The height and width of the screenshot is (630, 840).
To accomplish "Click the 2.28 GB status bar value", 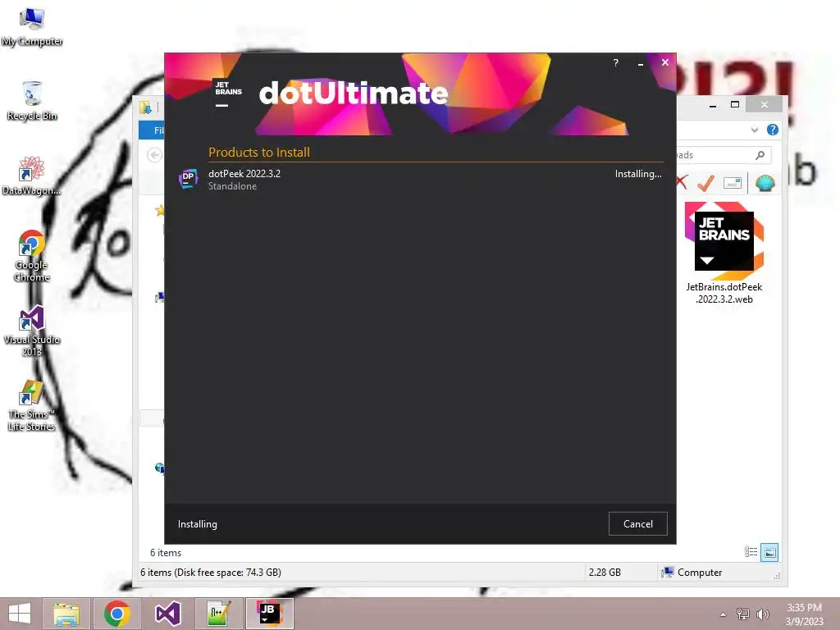I will 605,572.
